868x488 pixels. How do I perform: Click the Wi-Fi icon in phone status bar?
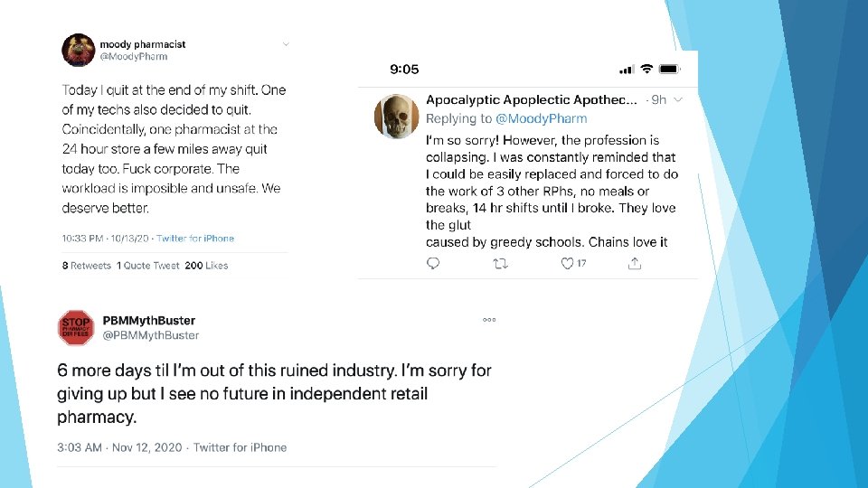[x=647, y=69]
